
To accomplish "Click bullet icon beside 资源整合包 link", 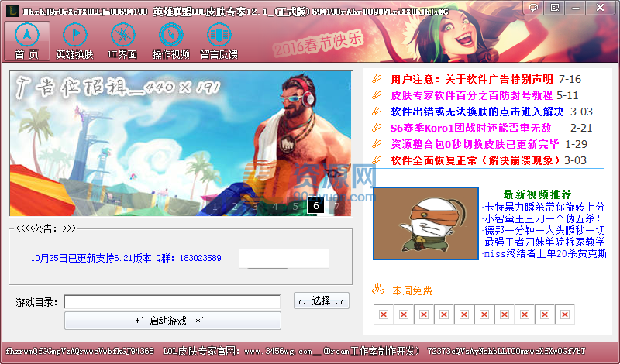I will (377, 143).
